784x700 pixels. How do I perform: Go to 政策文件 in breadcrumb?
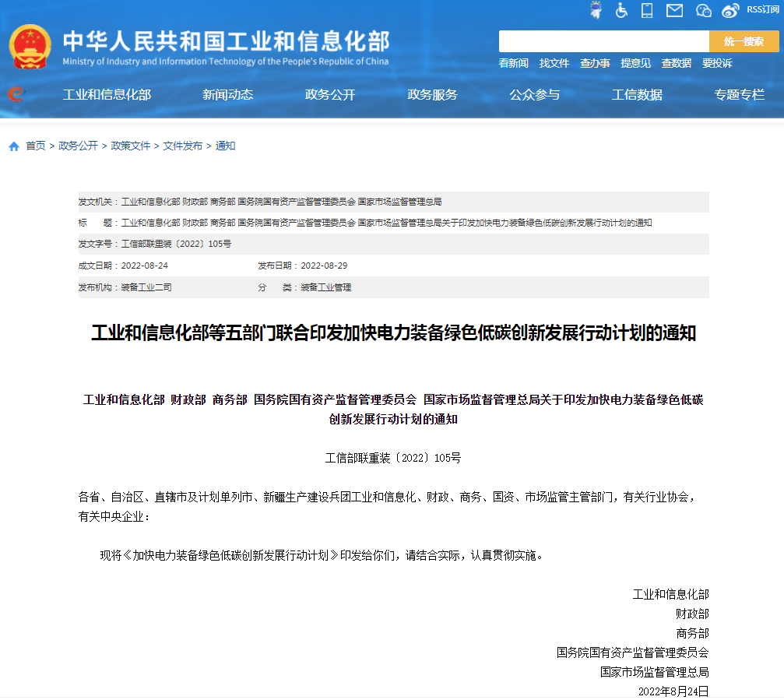point(131,146)
